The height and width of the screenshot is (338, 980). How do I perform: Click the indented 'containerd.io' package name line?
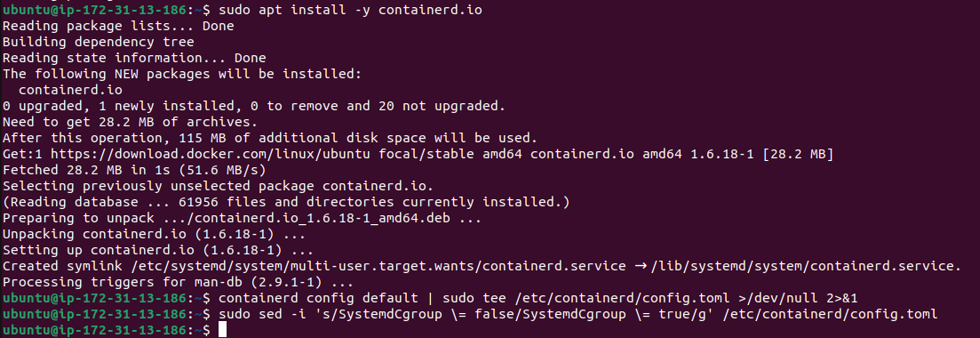coord(70,90)
